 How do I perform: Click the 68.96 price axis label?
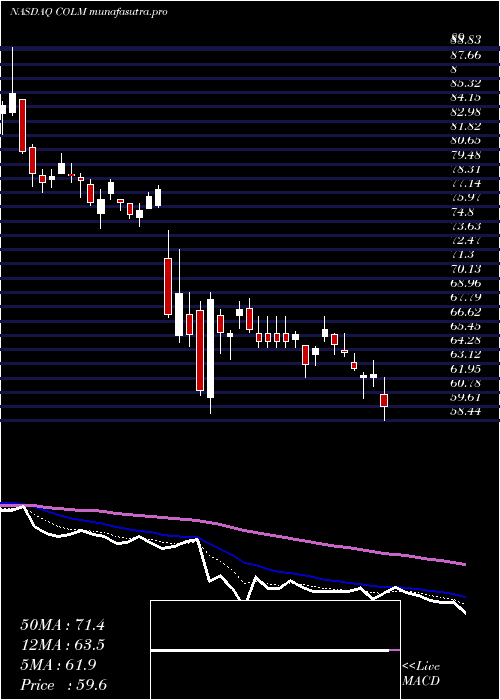click(466, 283)
